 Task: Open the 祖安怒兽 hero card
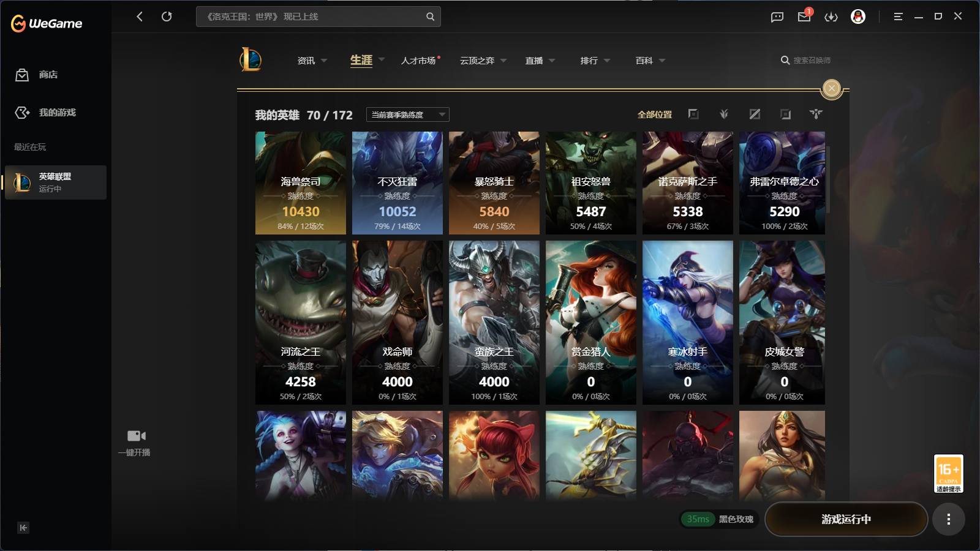[x=591, y=183]
